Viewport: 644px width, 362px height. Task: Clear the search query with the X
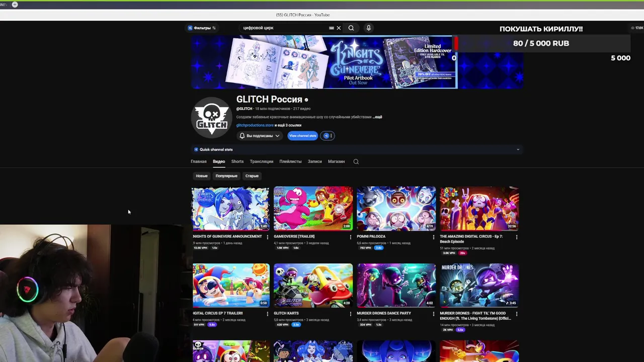point(339,28)
